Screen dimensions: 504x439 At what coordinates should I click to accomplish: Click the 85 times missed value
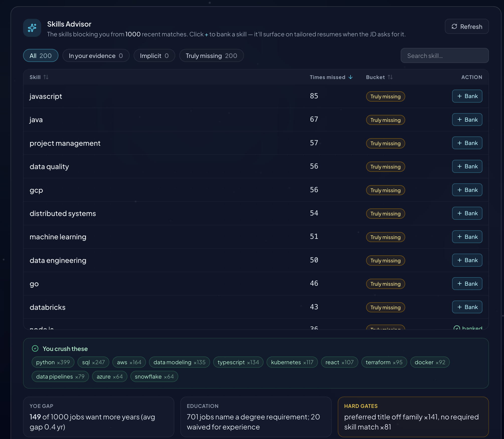tap(314, 96)
